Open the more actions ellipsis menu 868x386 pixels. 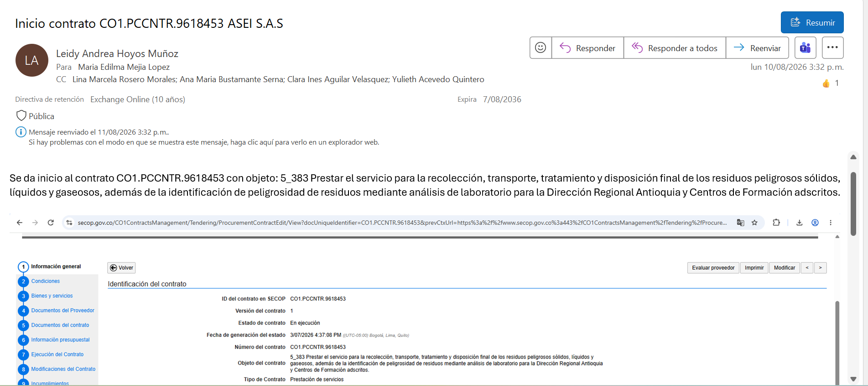pyautogui.click(x=832, y=47)
